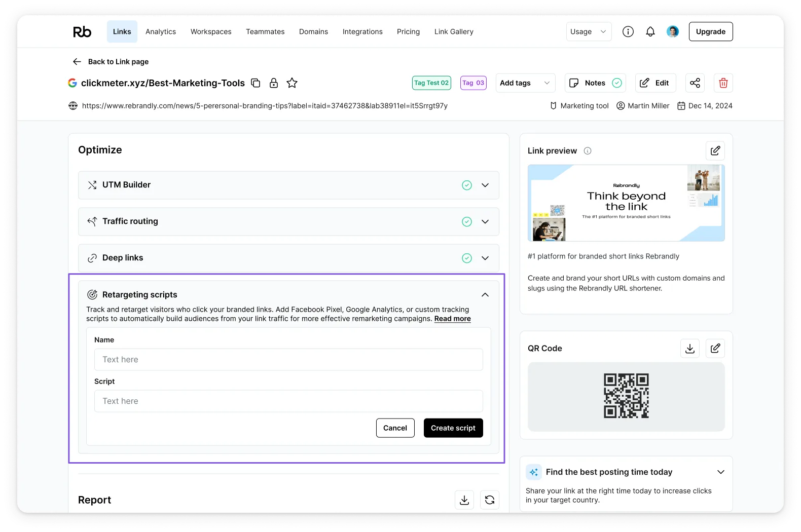The width and height of the screenshot is (801, 532).
Task: Open the Domains tab
Action: 313,32
